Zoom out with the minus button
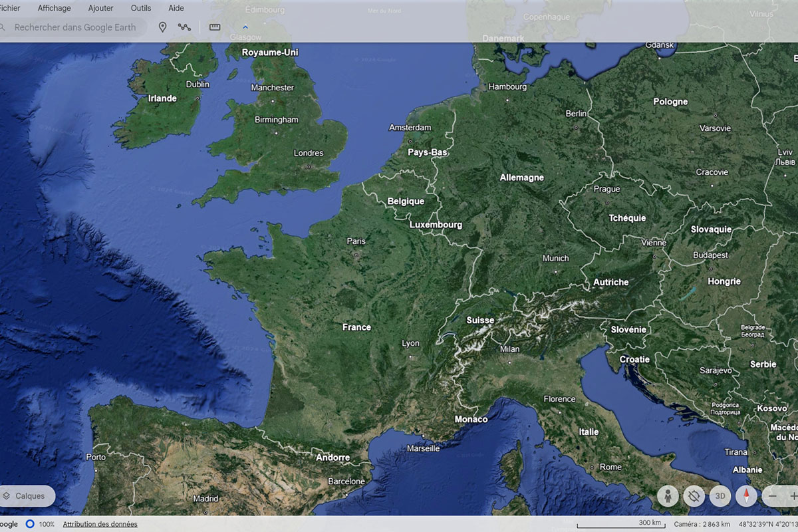798x532 pixels. 772,495
